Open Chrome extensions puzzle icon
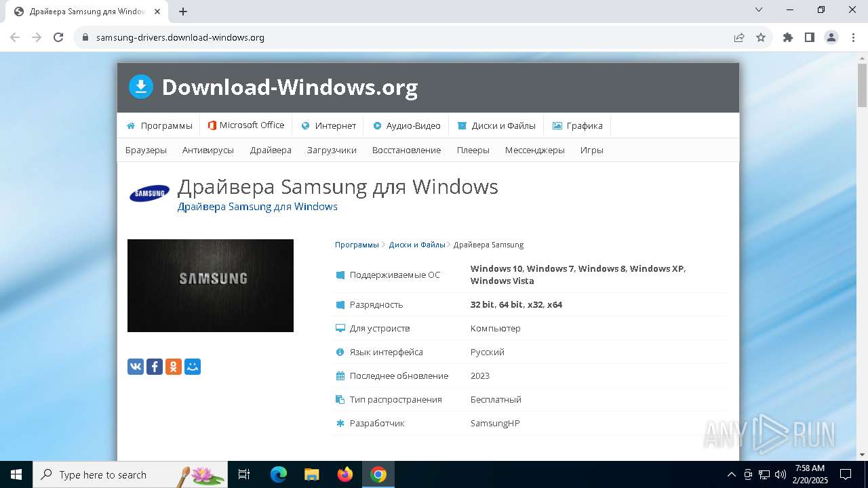 coord(788,37)
